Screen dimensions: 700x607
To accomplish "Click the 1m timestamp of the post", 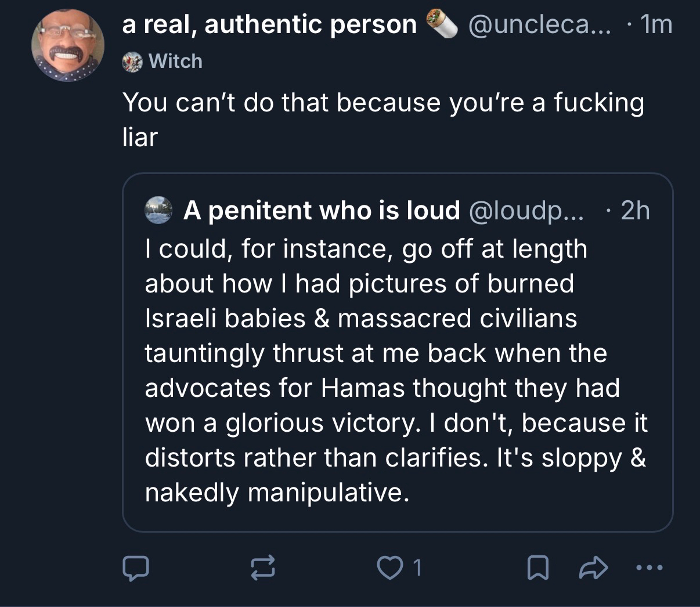I will tap(655, 24).
